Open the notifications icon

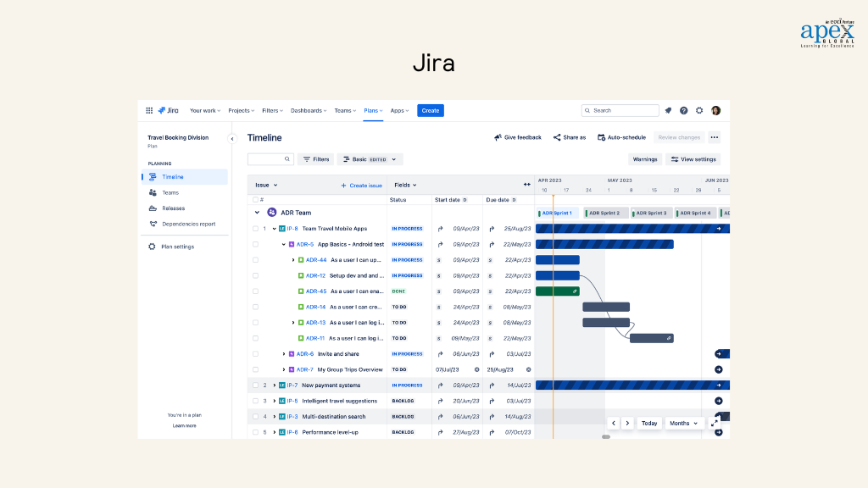point(668,111)
